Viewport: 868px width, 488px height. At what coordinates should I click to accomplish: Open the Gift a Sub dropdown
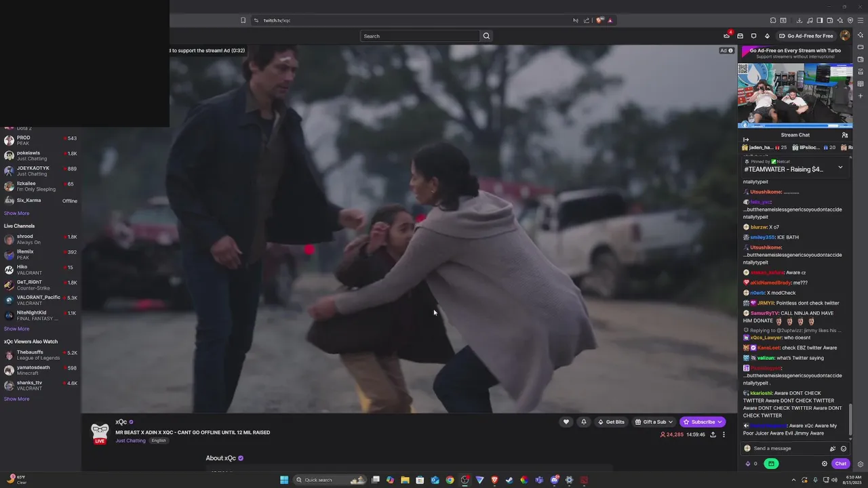coord(654,422)
